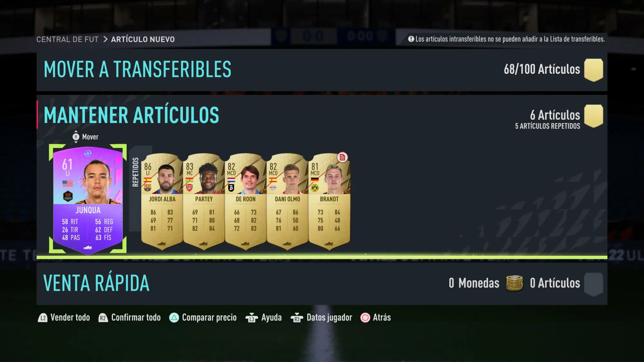Click the R3 Datos jugador icon
The image size is (644, 362).
(297, 318)
